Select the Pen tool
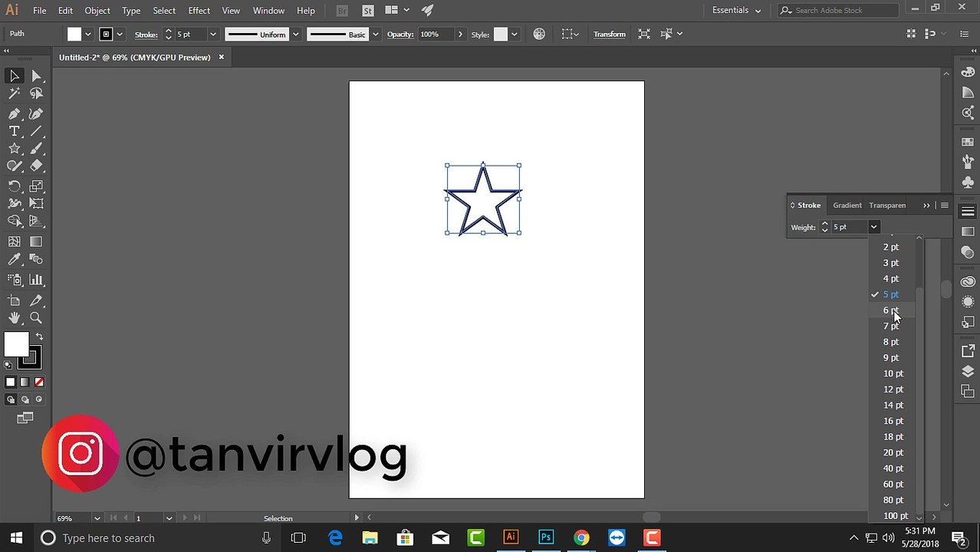The height and width of the screenshot is (552, 980). click(x=14, y=113)
